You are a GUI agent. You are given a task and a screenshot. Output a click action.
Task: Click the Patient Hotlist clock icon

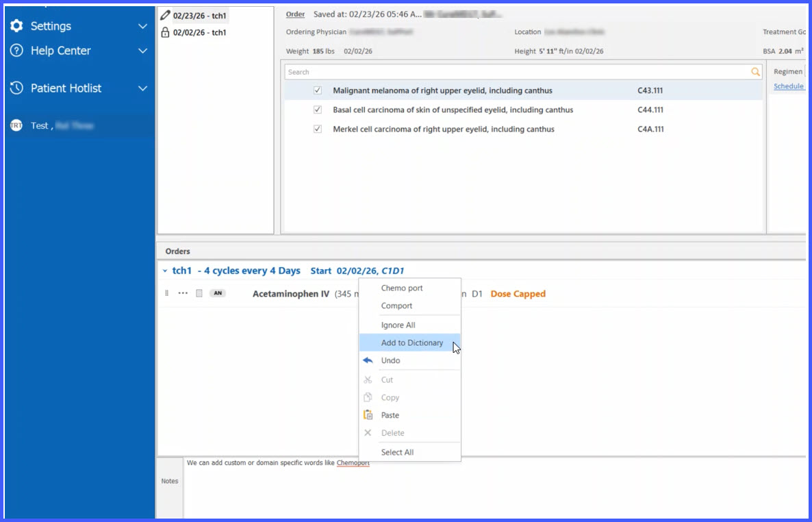pyautogui.click(x=16, y=88)
